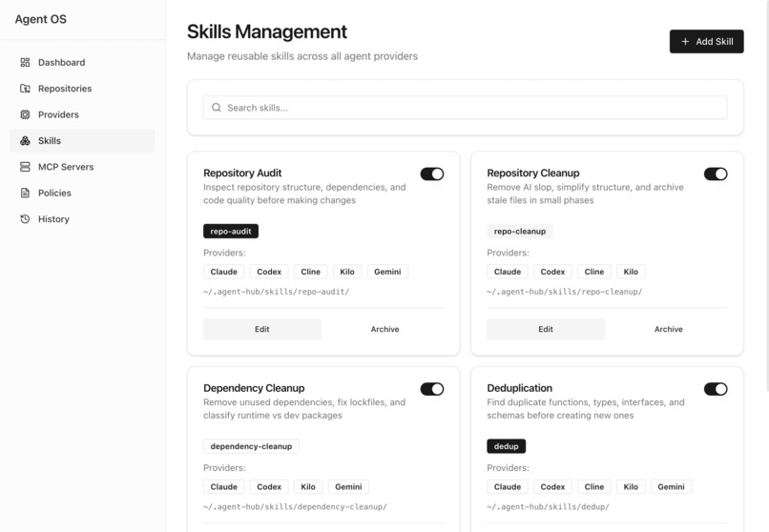Click the Skills cubes icon in sidebar

pyautogui.click(x=25, y=140)
